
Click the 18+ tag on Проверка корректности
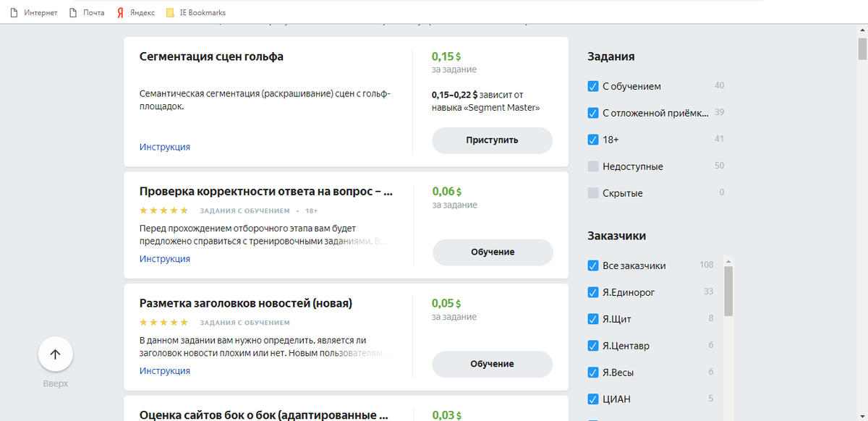click(x=312, y=211)
